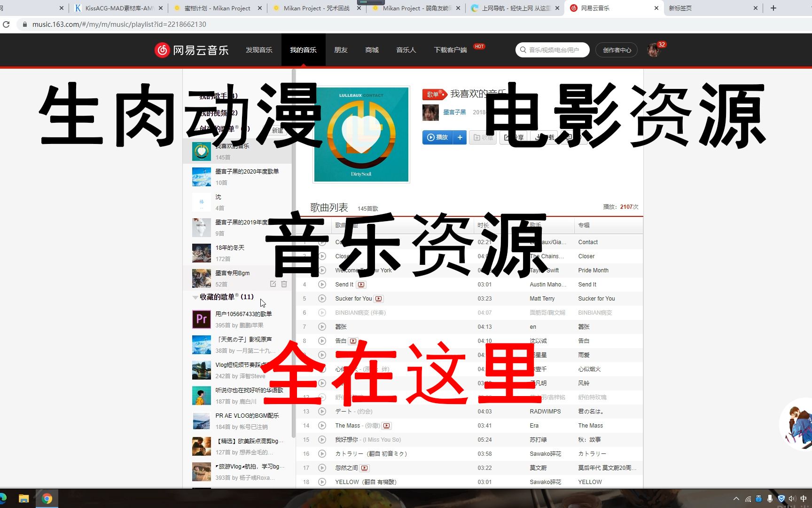Play song row 15 我好想你
The height and width of the screenshot is (508, 812).
coord(322,440)
